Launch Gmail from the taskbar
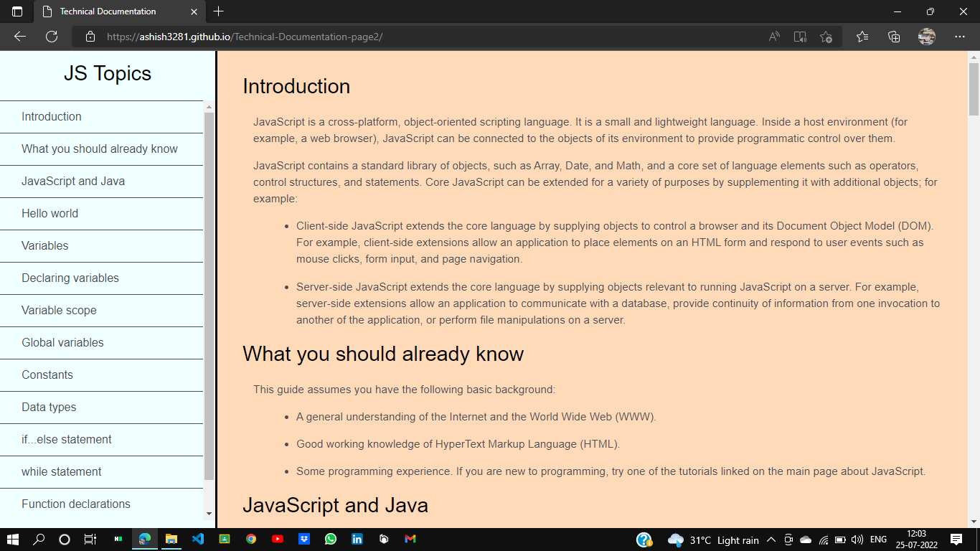 pyautogui.click(x=410, y=539)
